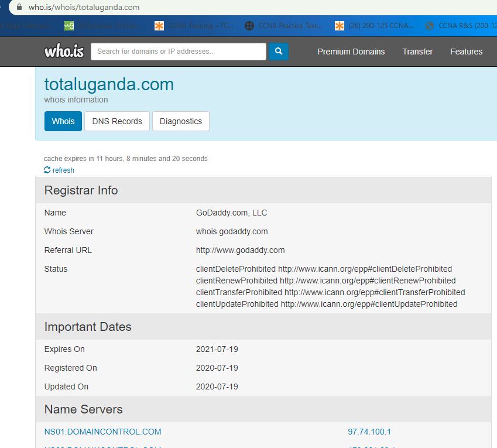The height and width of the screenshot is (448, 497).
Task: Click the Registrar Info section header
Action: [263, 190]
